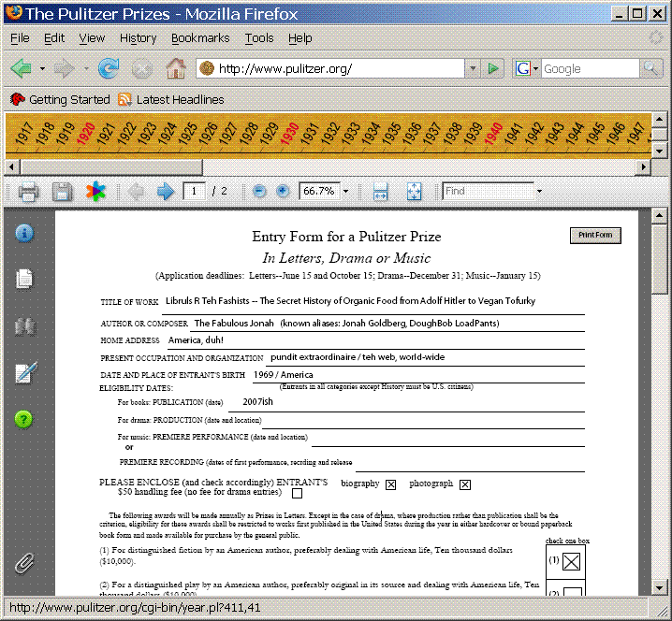Click the Fit Page icon
This screenshot has height=621, width=672.
tap(414, 192)
